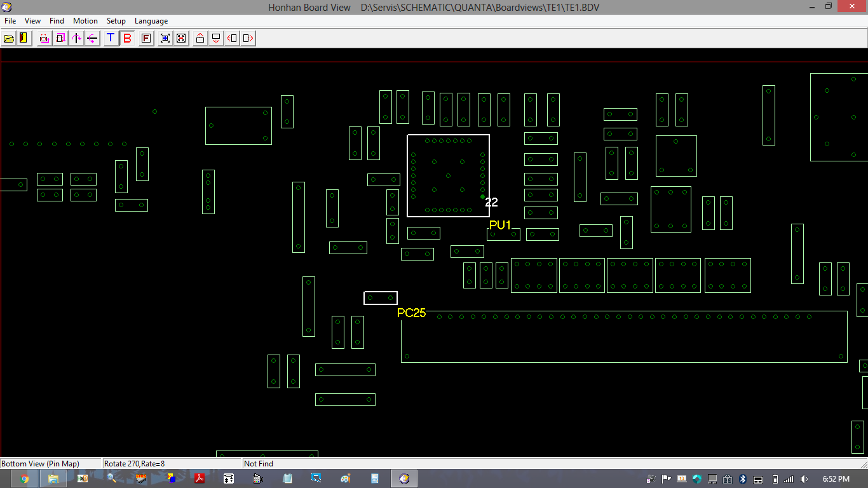The height and width of the screenshot is (488, 868).
Task: Open the File menu
Action: pos(10,21)
